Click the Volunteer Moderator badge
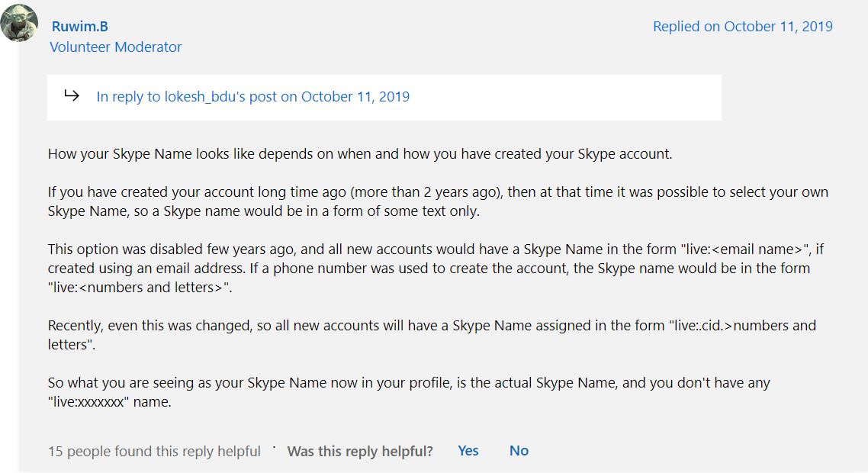 pos(115,47)
